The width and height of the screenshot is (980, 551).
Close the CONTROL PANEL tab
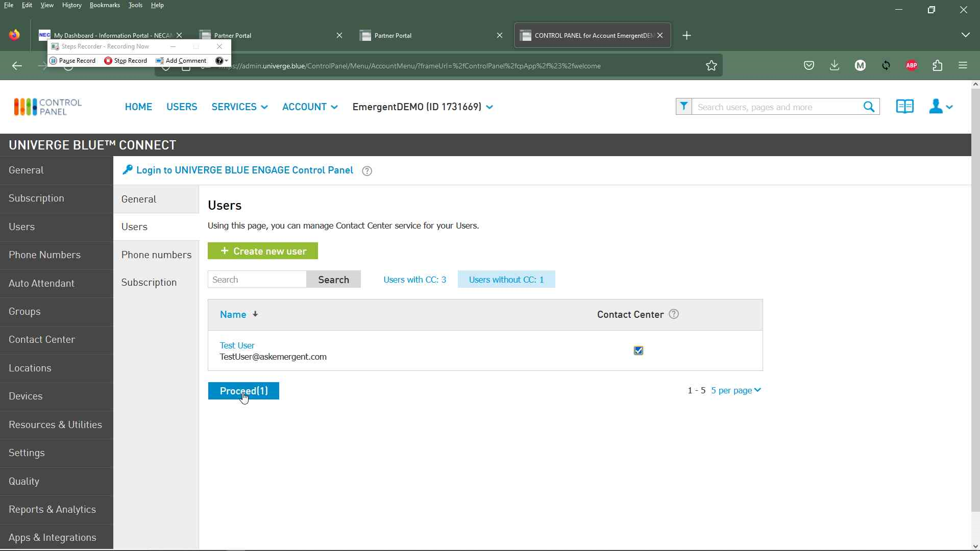[x=660, y=36]
